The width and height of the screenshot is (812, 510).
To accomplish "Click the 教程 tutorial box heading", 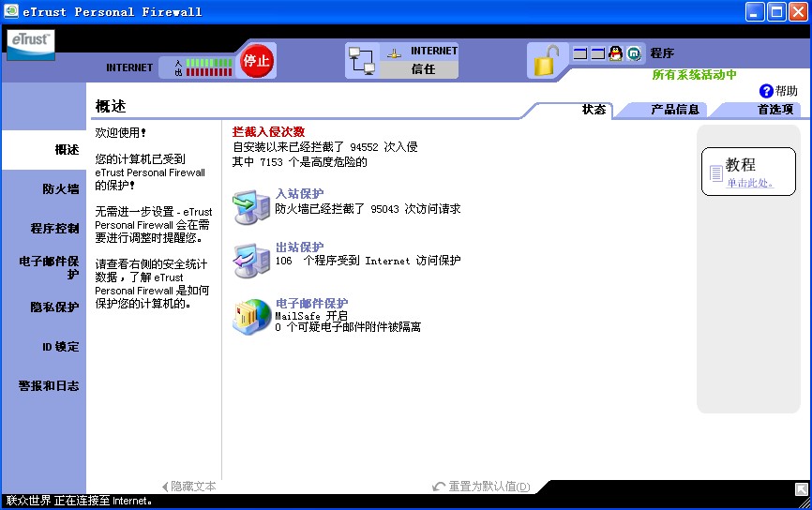I will (x=741, y=165).
